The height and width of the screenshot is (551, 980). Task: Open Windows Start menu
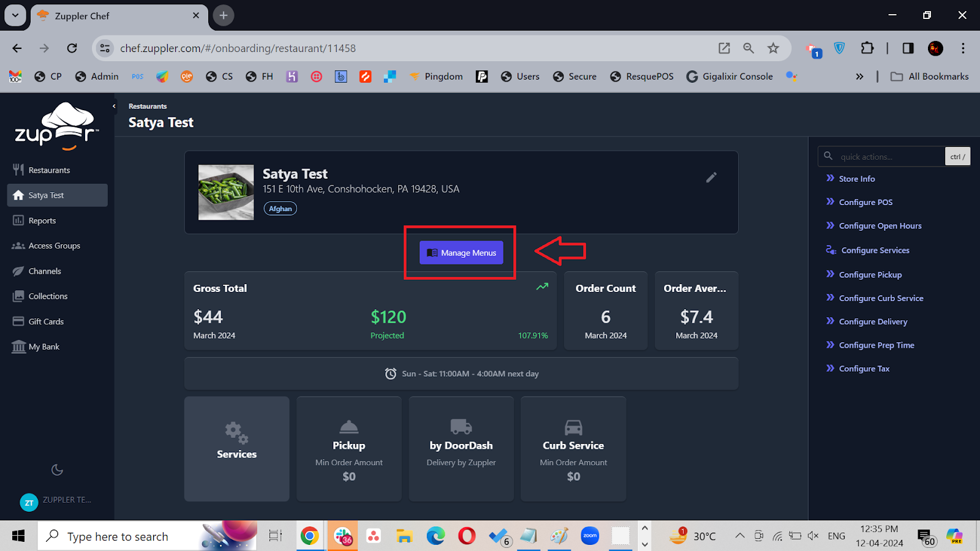[18, 536]
